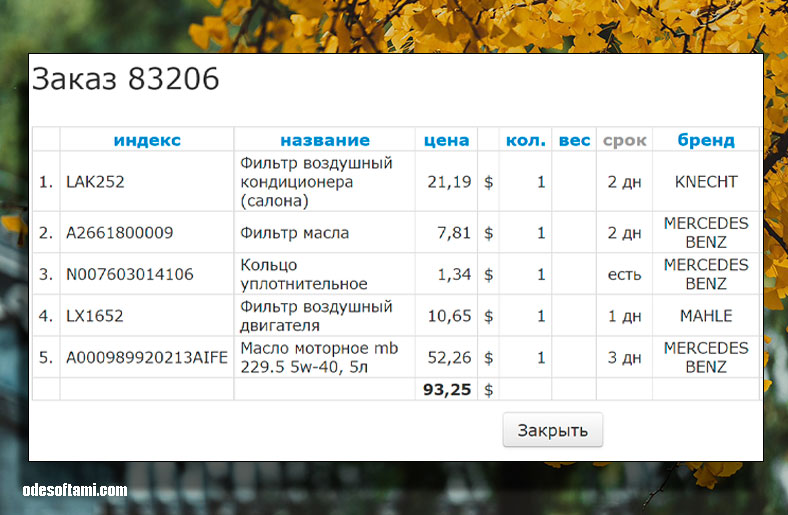Select price 10,65
The width and height of the screenshot is (788, 515).
coord(449,316)
